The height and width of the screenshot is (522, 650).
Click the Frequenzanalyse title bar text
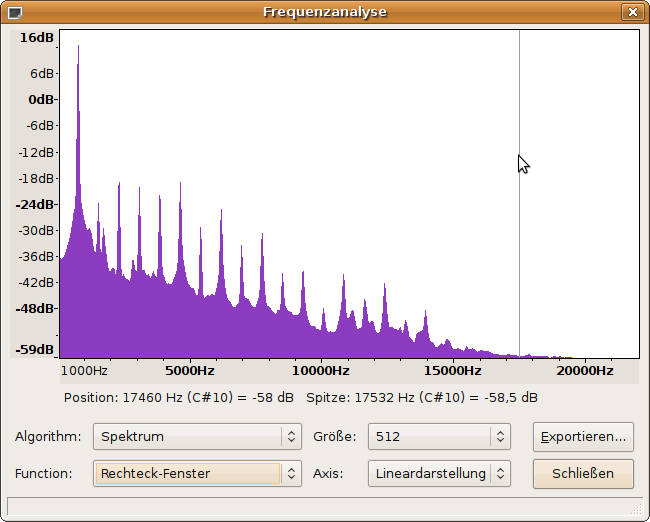(325, 12)
